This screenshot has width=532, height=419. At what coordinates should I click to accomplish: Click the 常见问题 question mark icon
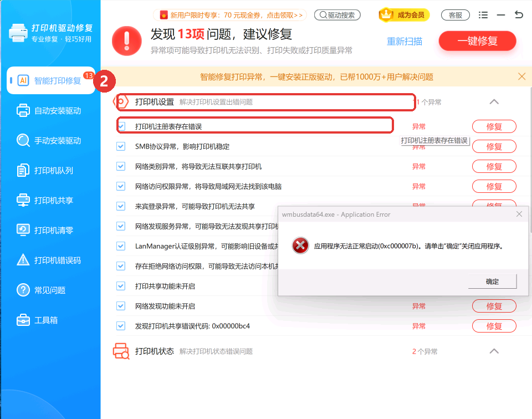pos(23,290)
